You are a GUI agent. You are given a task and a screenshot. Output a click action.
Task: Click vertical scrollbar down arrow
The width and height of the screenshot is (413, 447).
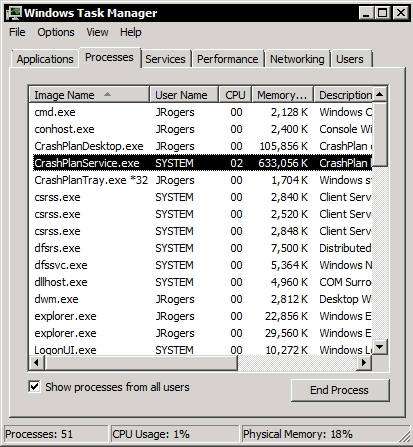coord(380,347)
